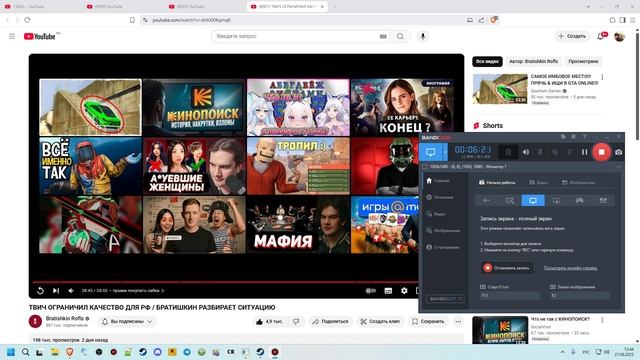Click the YouTube search magnifier button

coord(400,36)
